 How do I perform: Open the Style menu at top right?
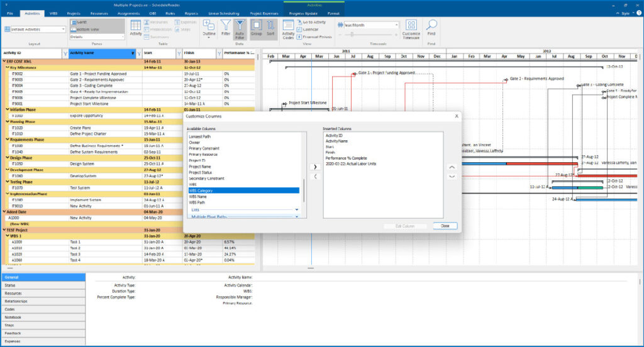pos(625,14)
